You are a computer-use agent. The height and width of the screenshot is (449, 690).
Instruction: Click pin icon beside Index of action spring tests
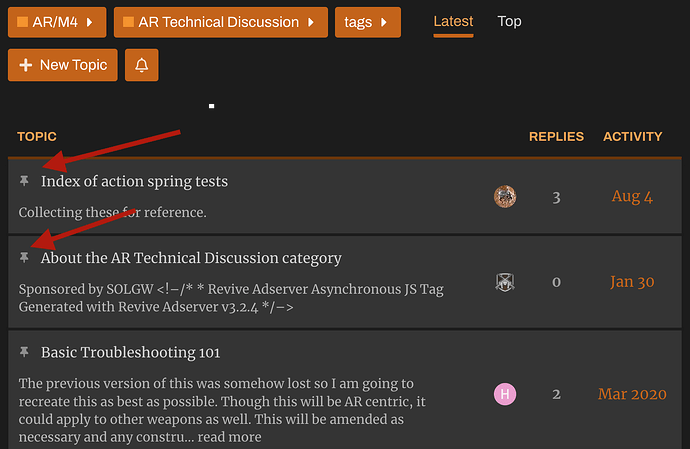coord(25,181)
